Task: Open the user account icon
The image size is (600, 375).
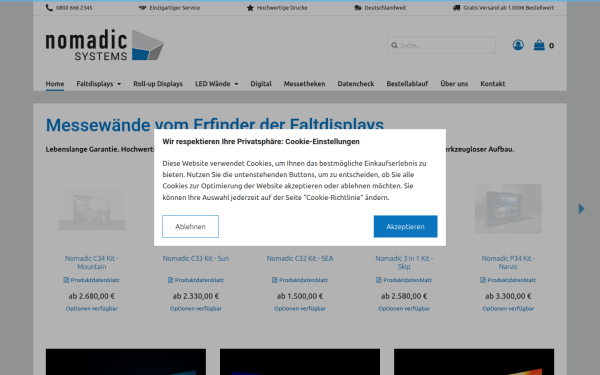Action: pyautogui.click(x=518, y=45)
